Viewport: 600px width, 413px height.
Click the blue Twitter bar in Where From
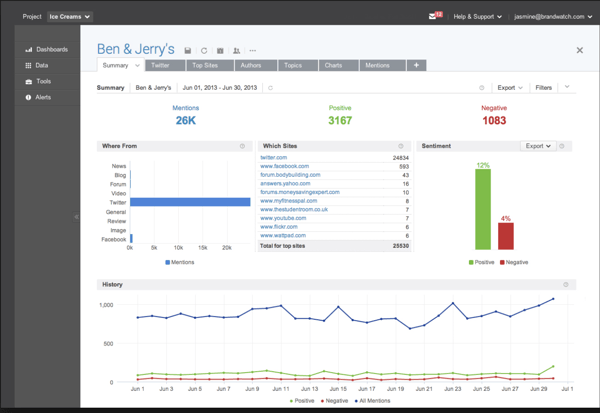click(190, 202)
